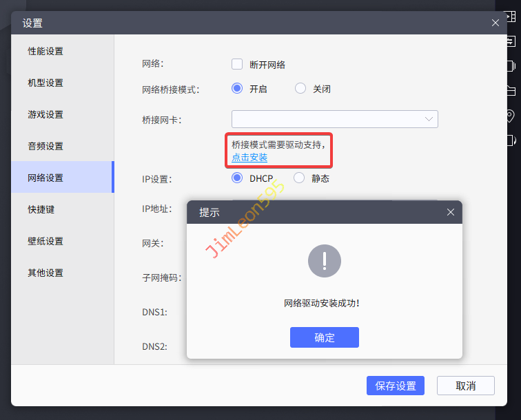This screenshot has height=420, width=521.
Task: Choose the DHCP IP setting option
Action: 237,178
